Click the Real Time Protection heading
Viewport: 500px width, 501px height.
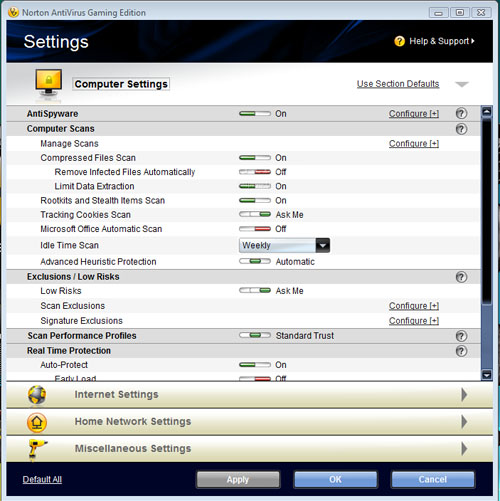(69, 351)
